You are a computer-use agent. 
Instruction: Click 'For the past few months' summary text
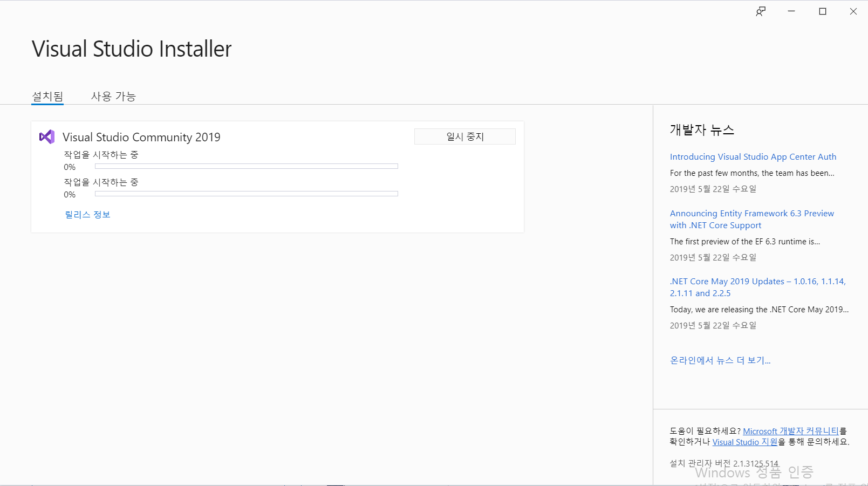pyautogui.click(x=752, y=173)
